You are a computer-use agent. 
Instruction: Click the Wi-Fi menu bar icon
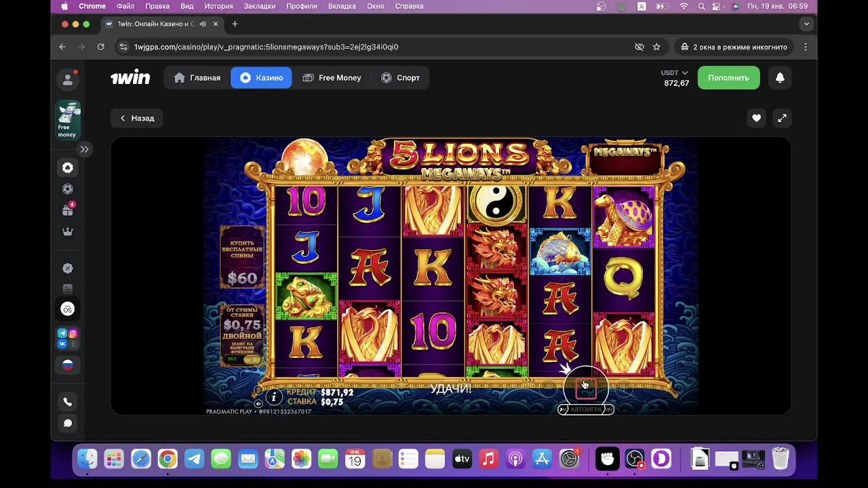coord(684,6)
